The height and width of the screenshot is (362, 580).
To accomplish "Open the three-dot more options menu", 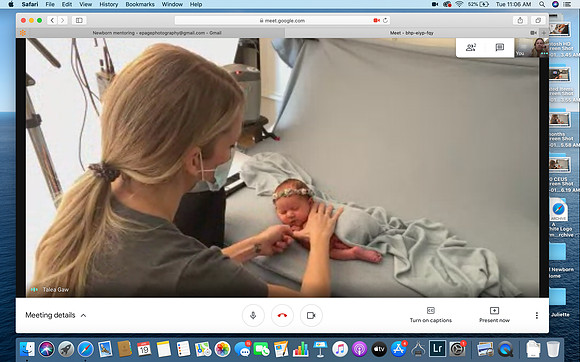I will 536,315.
